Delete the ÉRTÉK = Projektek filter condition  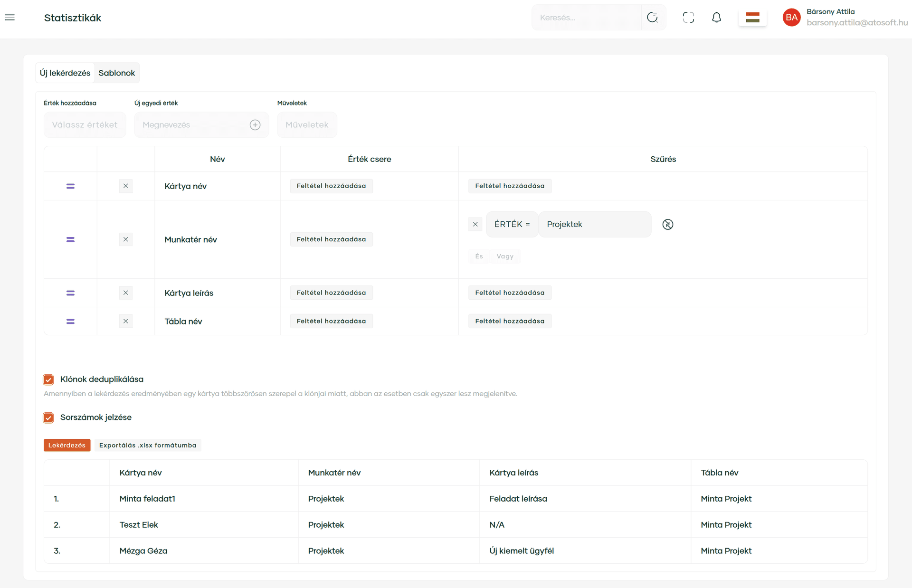click(x=475, y=224)
